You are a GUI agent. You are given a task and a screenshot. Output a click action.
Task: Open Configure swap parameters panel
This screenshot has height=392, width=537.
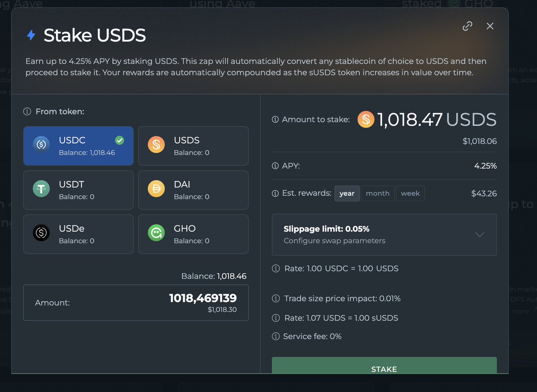334,241
